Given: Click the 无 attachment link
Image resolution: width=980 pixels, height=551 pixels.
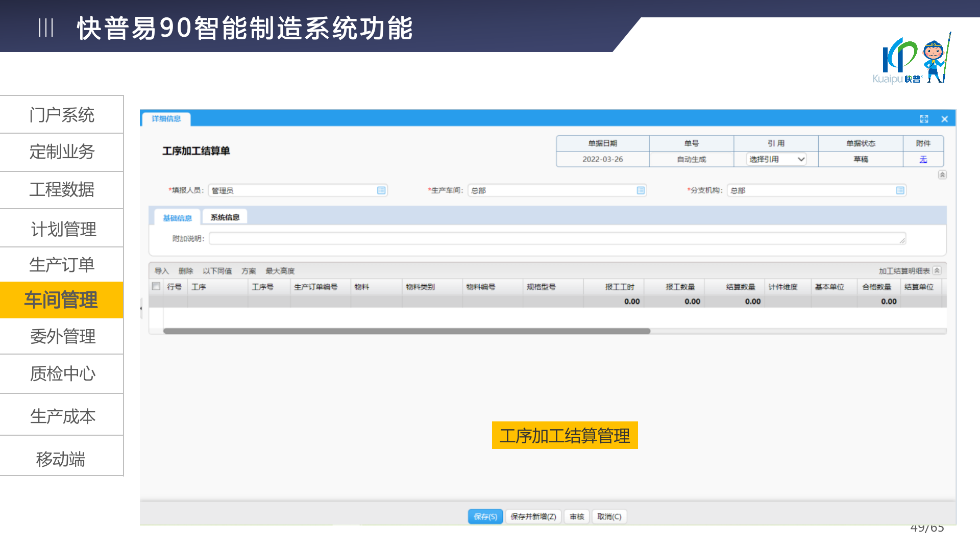Looking at the screenshot, I should click(x=923, y=159).
